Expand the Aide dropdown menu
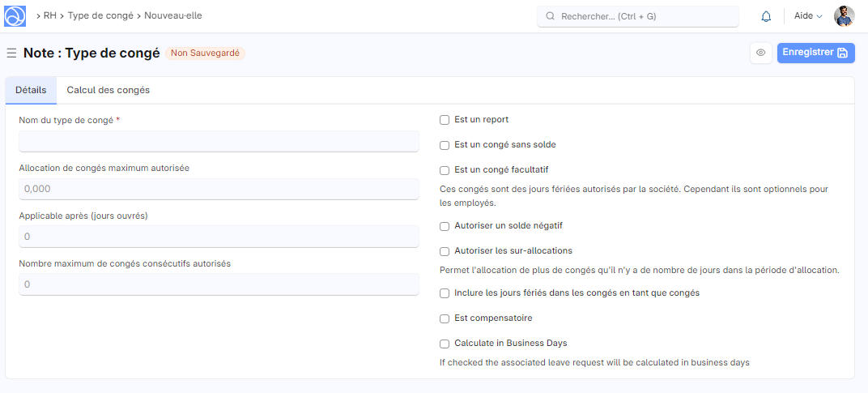 (x=807, y=16)
